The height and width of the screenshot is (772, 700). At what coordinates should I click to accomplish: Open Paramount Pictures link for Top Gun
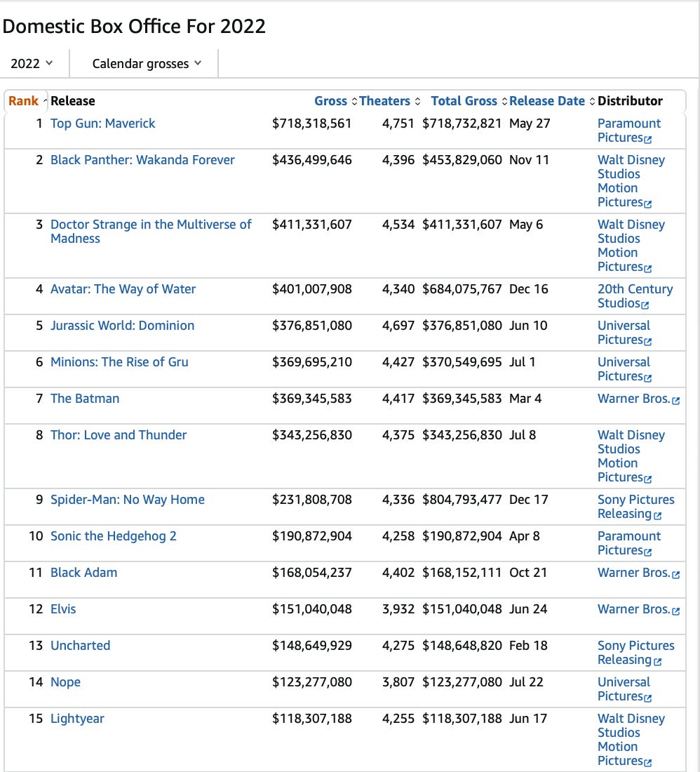click(629, 131)
